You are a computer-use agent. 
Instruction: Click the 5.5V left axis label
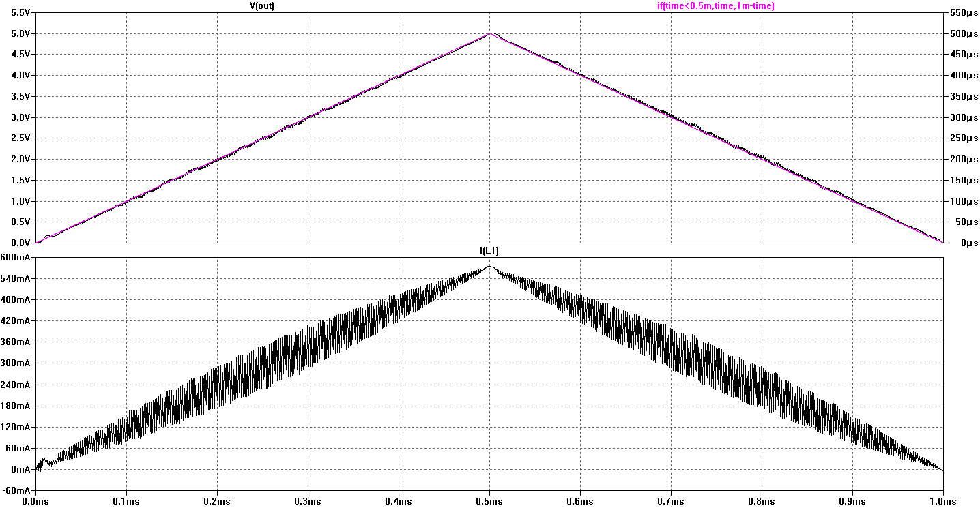(21, 13)
